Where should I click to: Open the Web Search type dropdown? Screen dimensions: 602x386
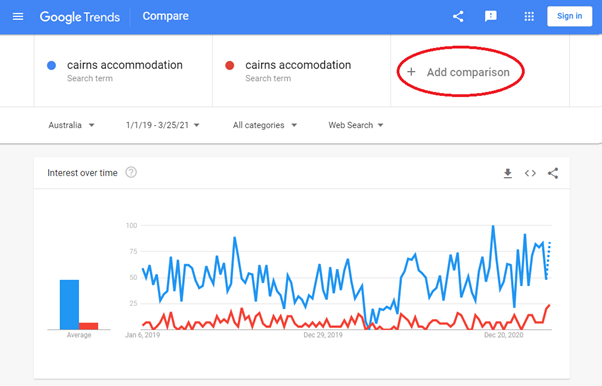tap(356, 125)
